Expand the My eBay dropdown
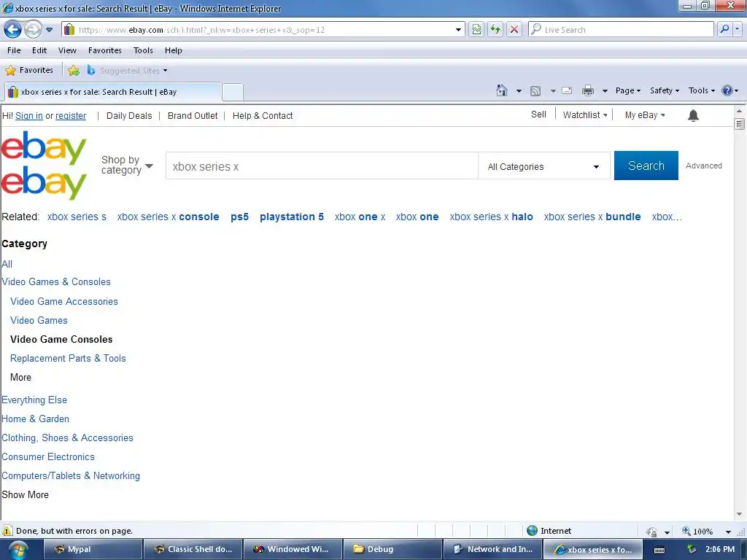 645,114
